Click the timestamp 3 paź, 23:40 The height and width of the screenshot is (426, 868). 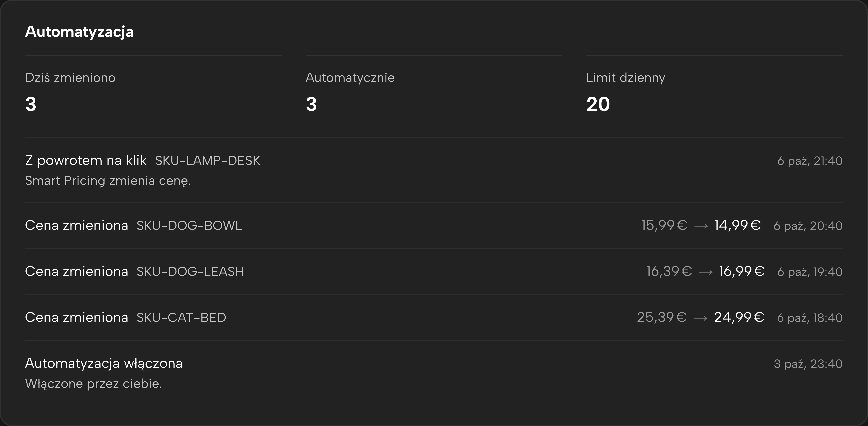[808, 364]
